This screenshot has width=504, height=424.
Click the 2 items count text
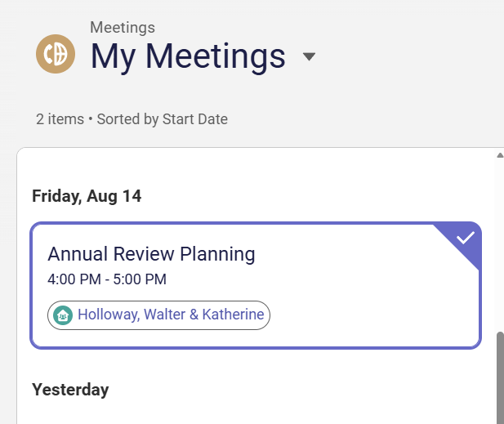(60, 119)
